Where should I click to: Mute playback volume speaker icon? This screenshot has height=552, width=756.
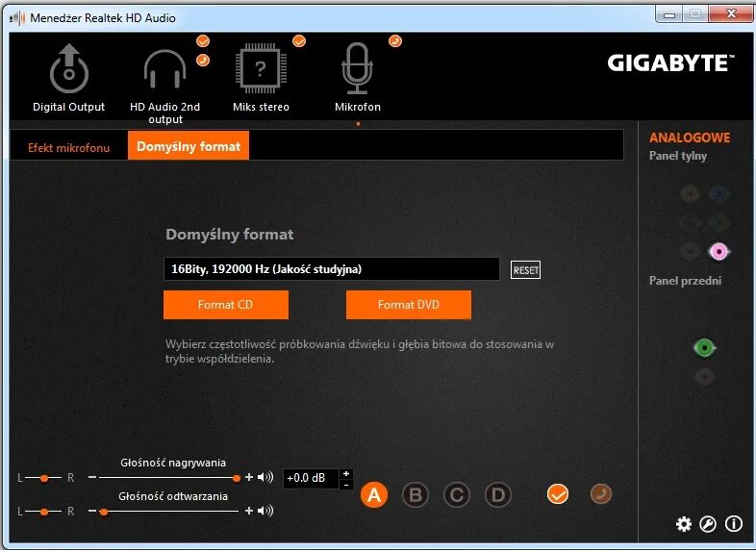265,511
